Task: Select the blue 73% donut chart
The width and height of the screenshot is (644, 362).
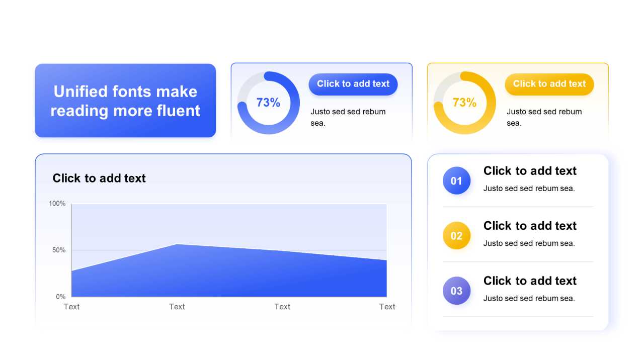Action: tap(268, 103)
